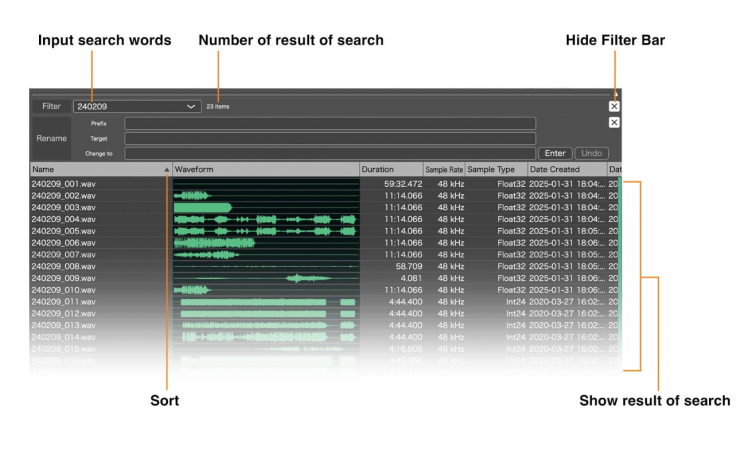740x450 pixels.
Task: Sort by the Sample Rate column header
Action: click(x=444, y=170)
